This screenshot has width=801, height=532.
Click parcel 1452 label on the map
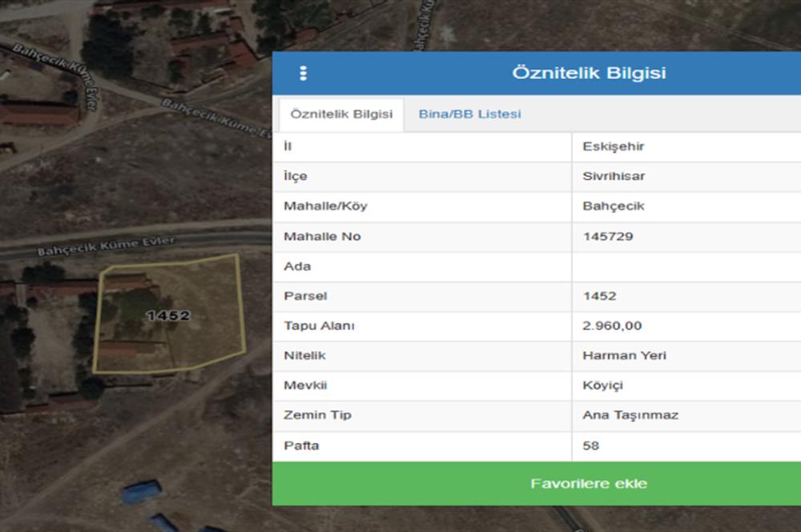[168, 316]
